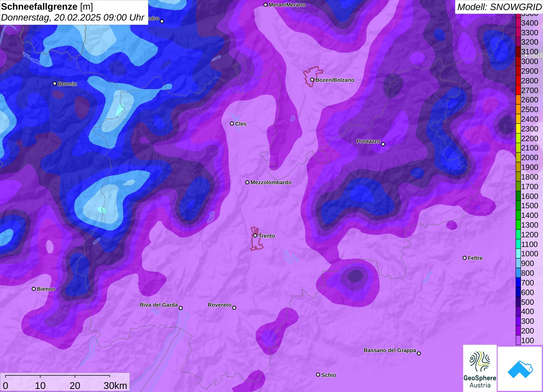
Task: Pick the yellow 2300 m legend swatch
Action: [518, 129]
